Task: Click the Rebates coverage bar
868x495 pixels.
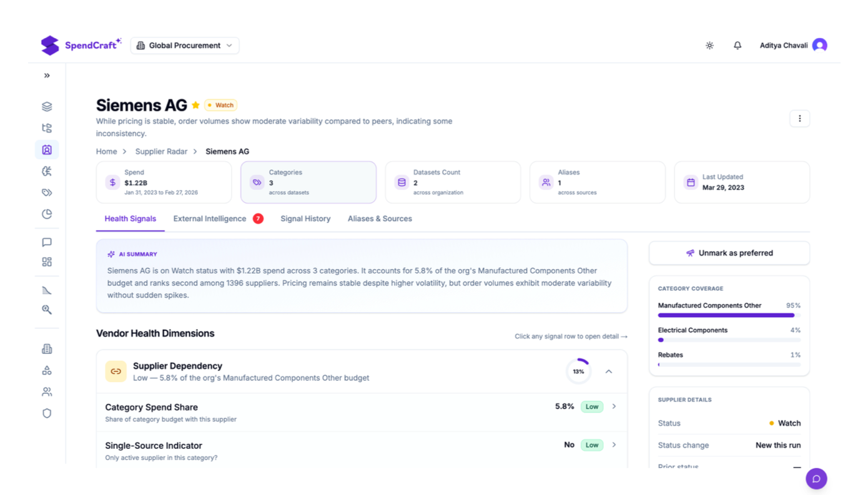Action: coord(729,365)
